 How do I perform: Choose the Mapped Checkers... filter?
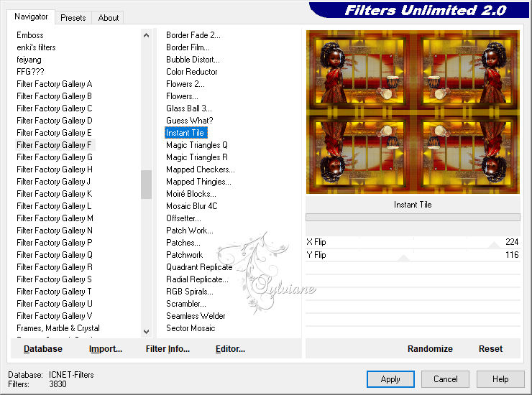(x=200, y=169)
